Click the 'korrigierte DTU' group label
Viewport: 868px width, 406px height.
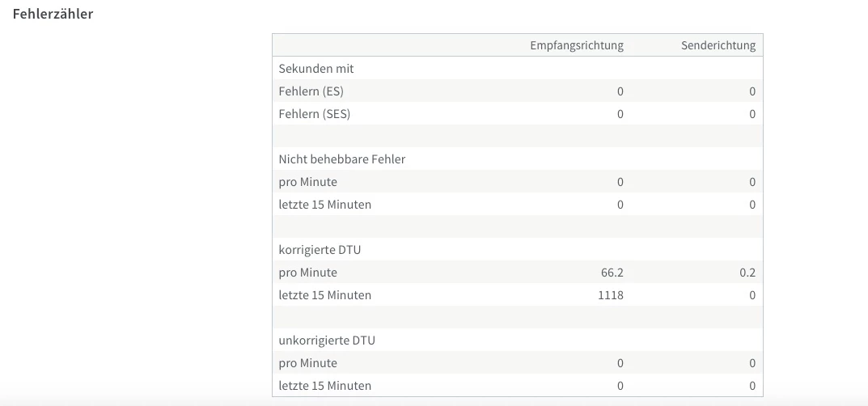(320, 250)
